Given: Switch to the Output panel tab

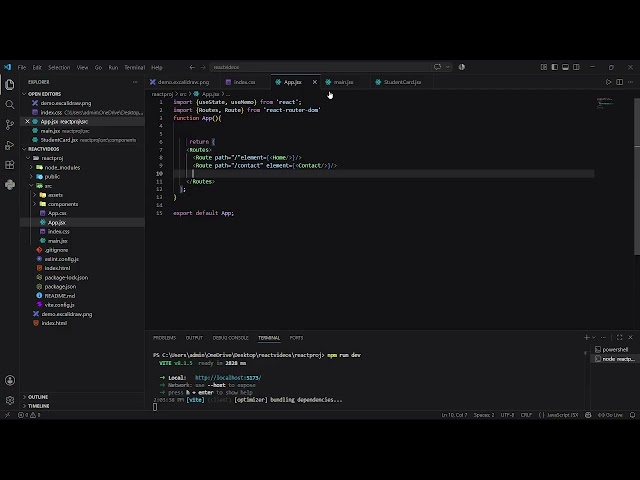Looking at the screenshot, I should 194,338.
